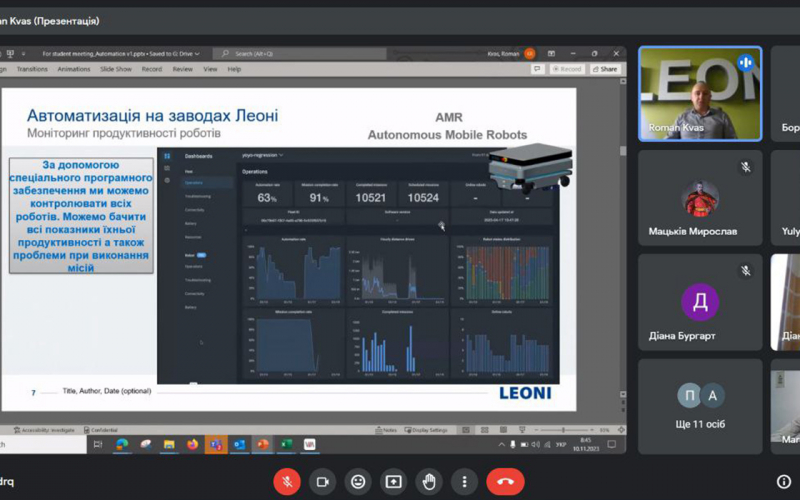Click the Record button beside Share
The width and height of the screenshot is (800, 500).
tap(567, 69)
